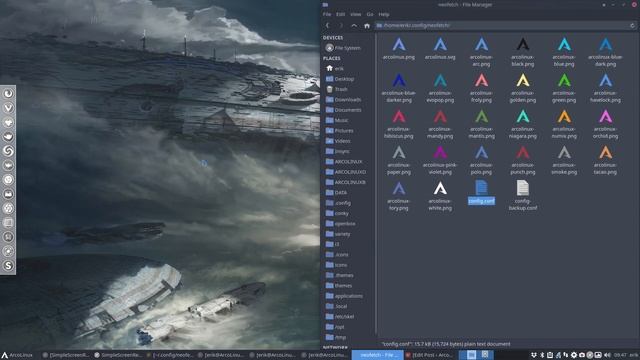This screenshot has height=360, width=640.
Task: Open applications bookmark in sidebar
Action: tap(344, 296)
